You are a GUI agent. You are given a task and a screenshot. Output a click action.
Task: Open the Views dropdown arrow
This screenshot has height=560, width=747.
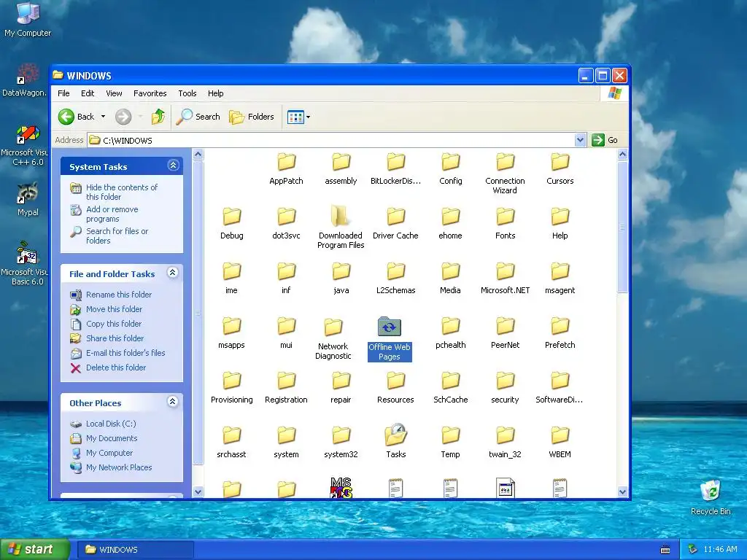coord(309,117)
